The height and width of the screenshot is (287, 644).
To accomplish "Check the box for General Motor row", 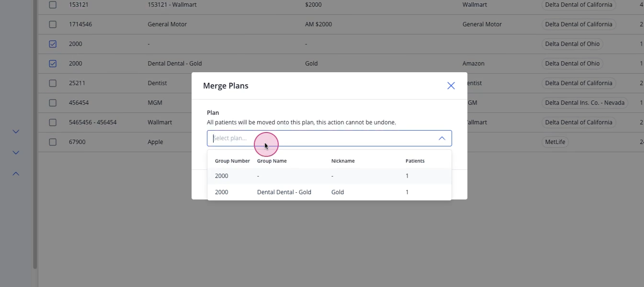I will 53,24.
